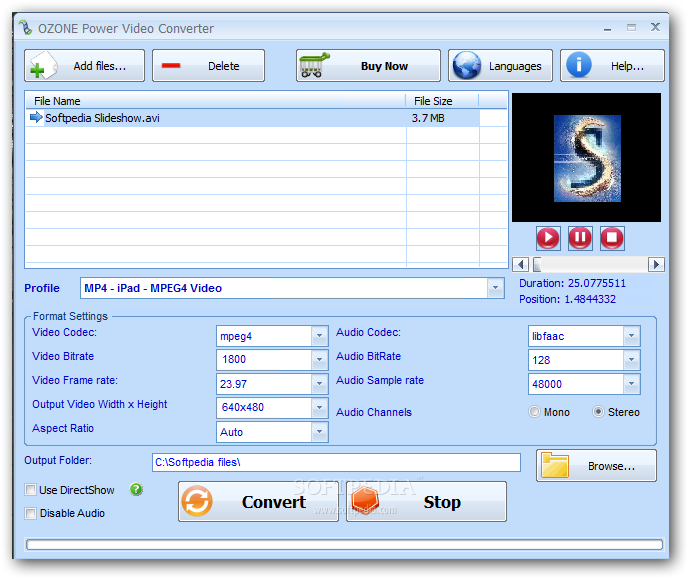689x579 pixels.
Task: Click the Output Folder path field
Action: tap(336, 462)
